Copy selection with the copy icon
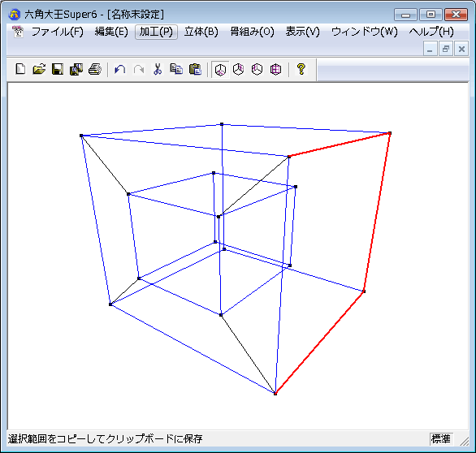 (x=176, y=69)
